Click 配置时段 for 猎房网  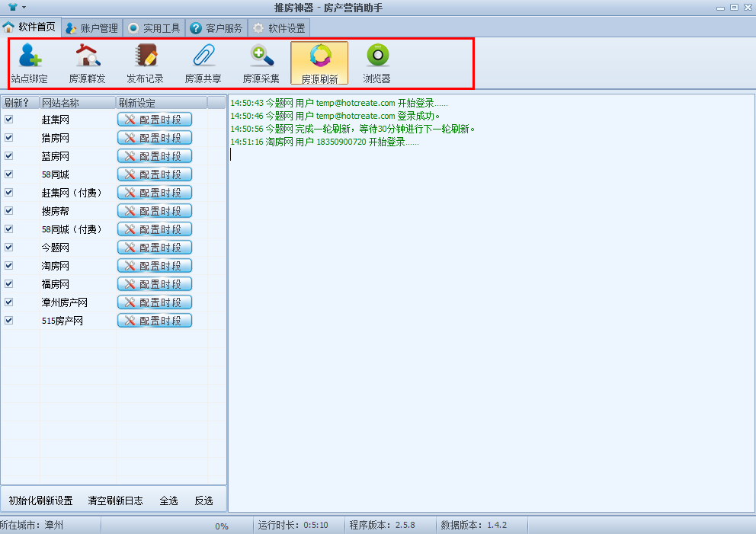click(155, 138)
